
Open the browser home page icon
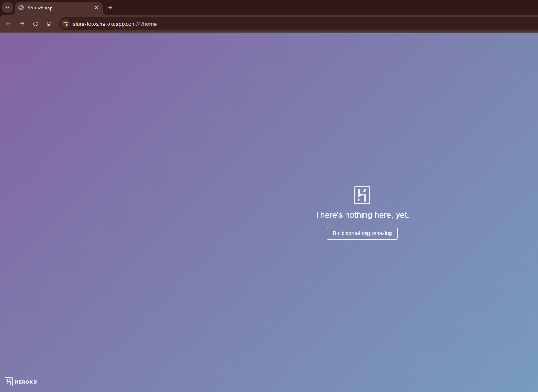49,24
